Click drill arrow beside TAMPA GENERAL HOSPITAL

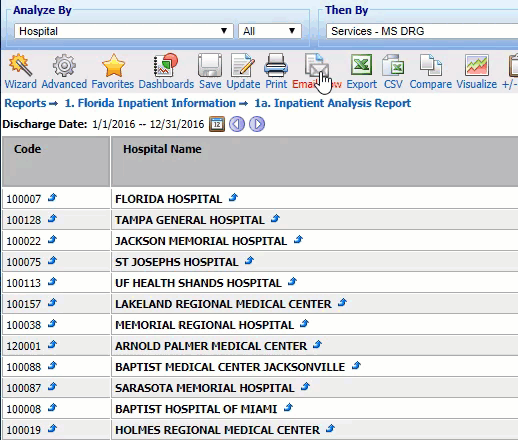275,219
